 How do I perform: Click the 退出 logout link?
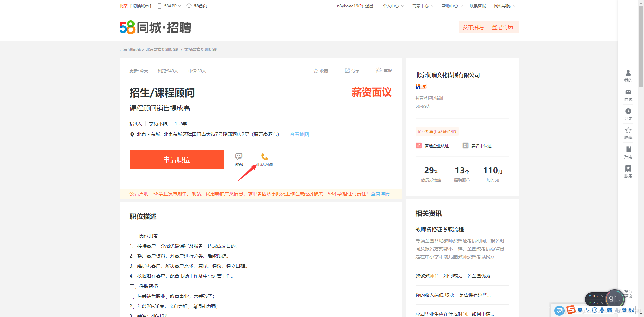pos(369,6)
